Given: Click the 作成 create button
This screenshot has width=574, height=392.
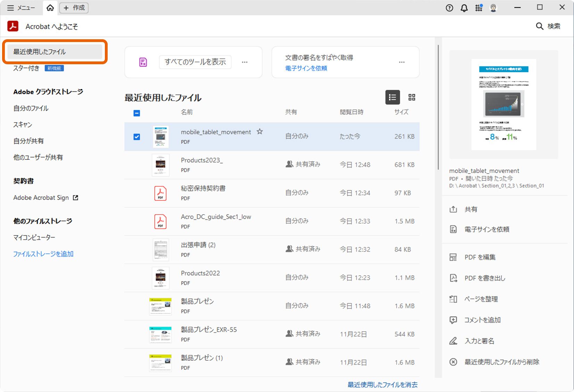Looking at the screenshot, I should click(74, 8).
